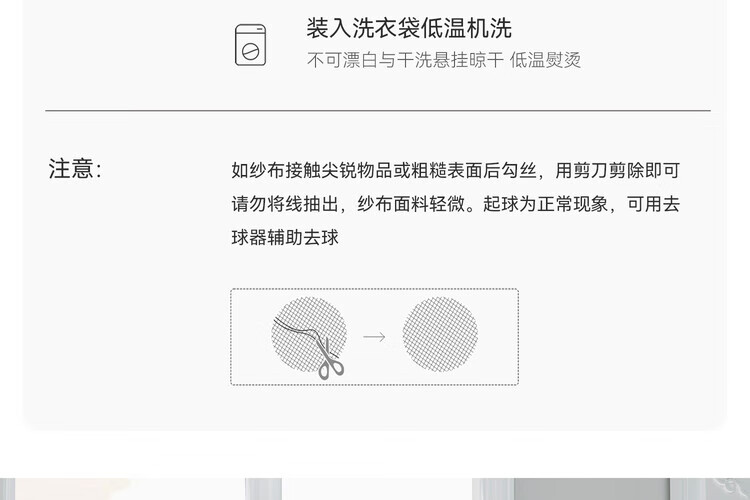Click the bottom-left product image thumbnail
The image size is (750, 500).
122,489
